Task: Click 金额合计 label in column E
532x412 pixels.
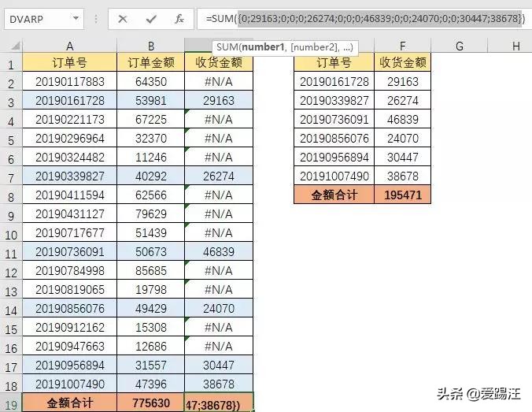Action: [334, 195]
